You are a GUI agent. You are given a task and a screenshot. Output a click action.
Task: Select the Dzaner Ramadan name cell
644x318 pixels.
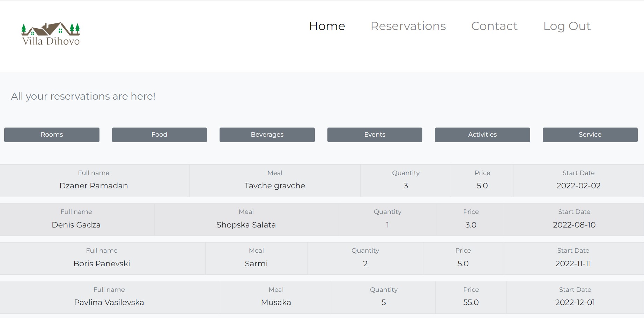(94, 186)
